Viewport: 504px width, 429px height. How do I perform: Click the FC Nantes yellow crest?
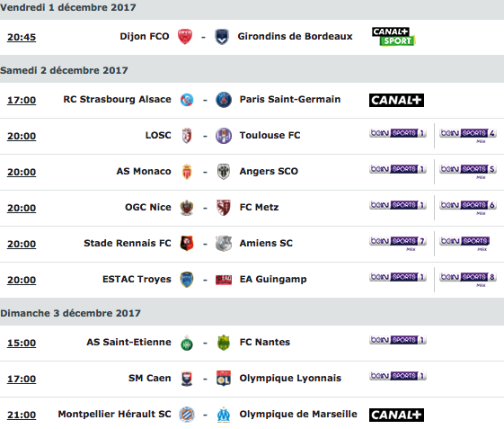click(x=224, y=343)
